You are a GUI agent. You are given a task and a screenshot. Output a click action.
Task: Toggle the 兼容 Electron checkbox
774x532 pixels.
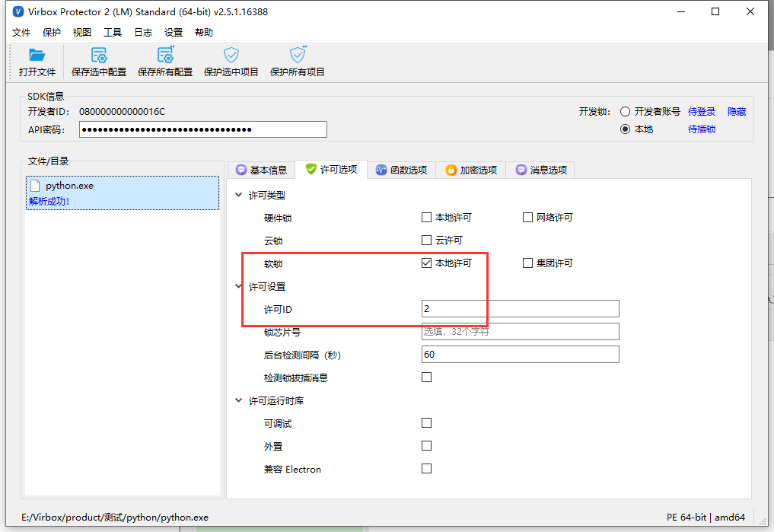426,469
